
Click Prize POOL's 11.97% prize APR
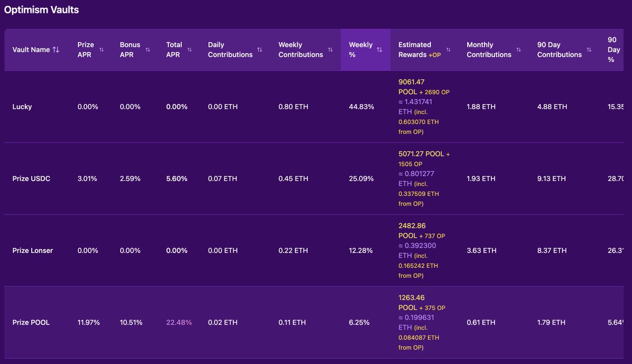coord(88,322)
